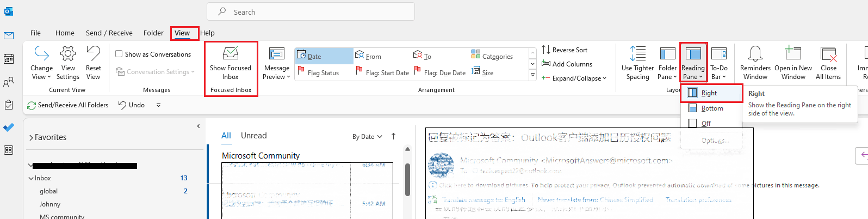Click the Search box
868x219 pixels.
pyautogui.click(x=311, y=11)
